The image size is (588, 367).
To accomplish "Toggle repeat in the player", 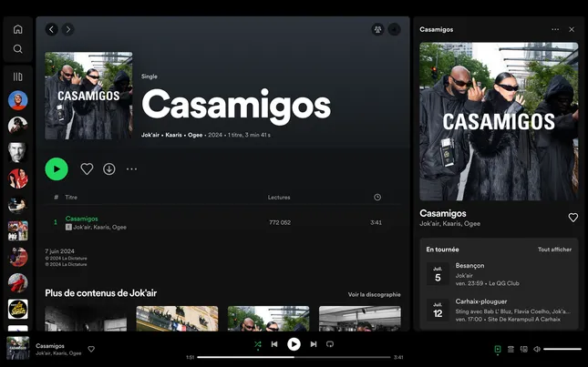I will point(330,344).
